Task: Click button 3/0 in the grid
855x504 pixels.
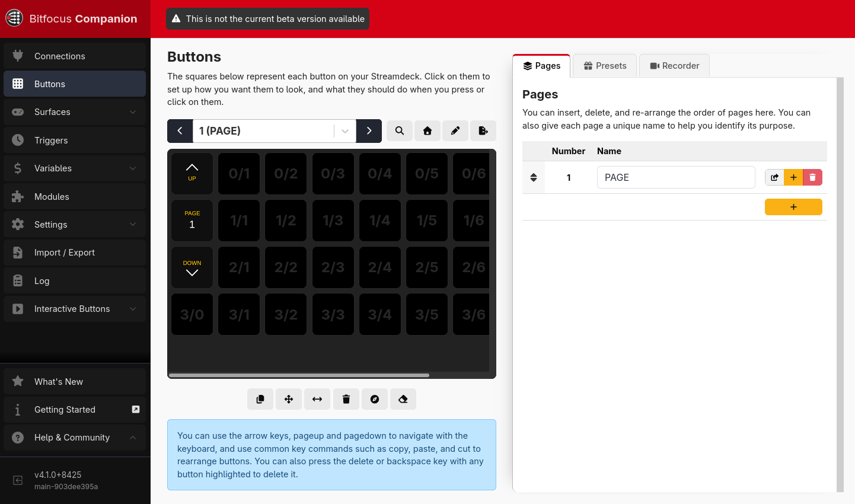Action: coord(192,314)
